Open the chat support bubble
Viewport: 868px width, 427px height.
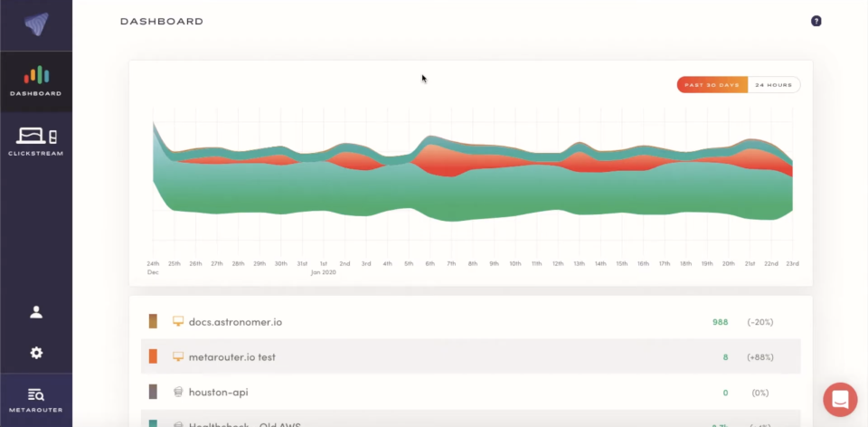coord(839,399)
